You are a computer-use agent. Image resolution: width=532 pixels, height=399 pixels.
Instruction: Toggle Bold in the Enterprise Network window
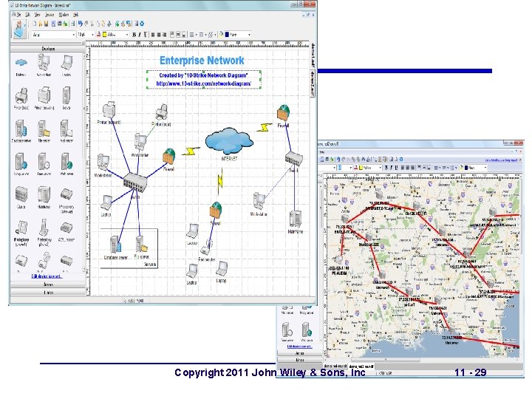tap(134, 35)
